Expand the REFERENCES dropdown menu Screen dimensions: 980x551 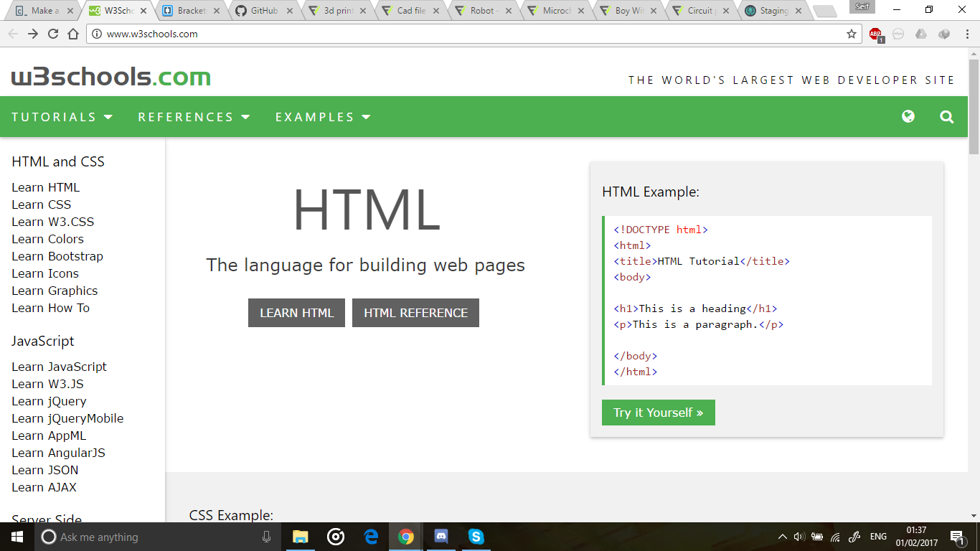point(194,117)
